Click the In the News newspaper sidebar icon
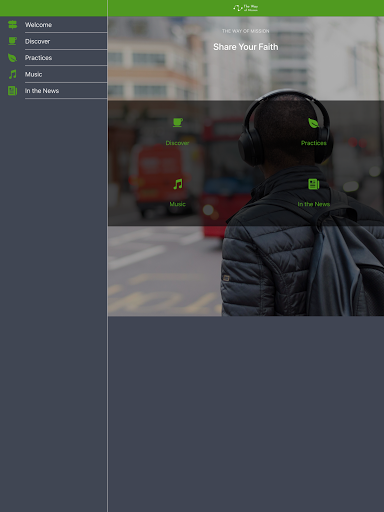This screenshot has width=384, height=512. pos(12,91)
